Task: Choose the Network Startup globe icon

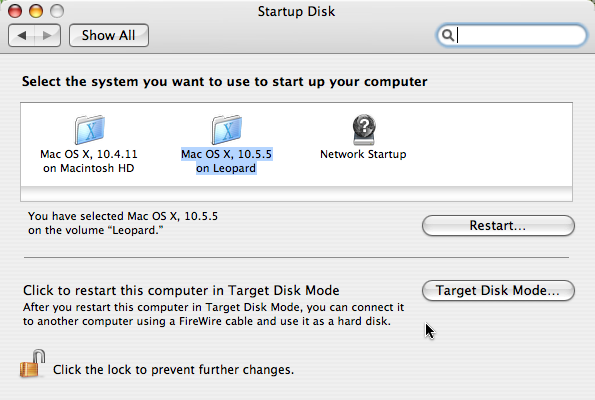Action: tap(364, 130)
